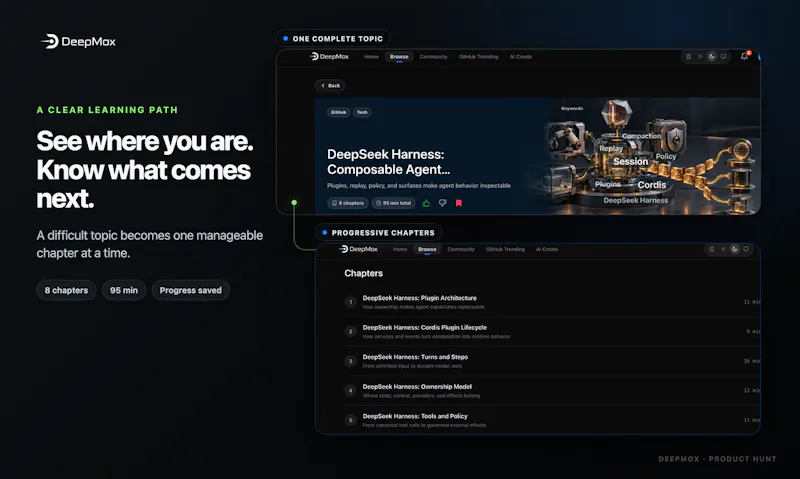The image size is (800, 479).
Task: Go back with the Back button
Action: [330, 86]
